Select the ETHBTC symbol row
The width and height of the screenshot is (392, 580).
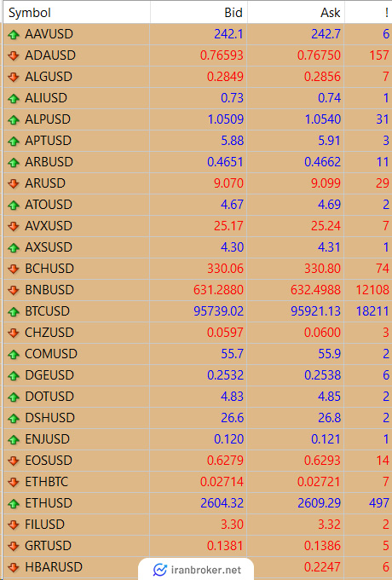pyautogui.click(x=198, y=482)
